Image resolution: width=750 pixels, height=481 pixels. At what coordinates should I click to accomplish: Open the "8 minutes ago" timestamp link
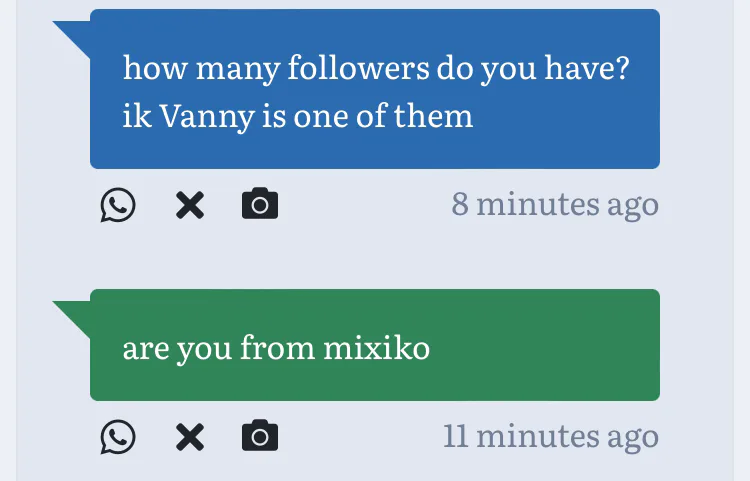click(x=555, y=204)
